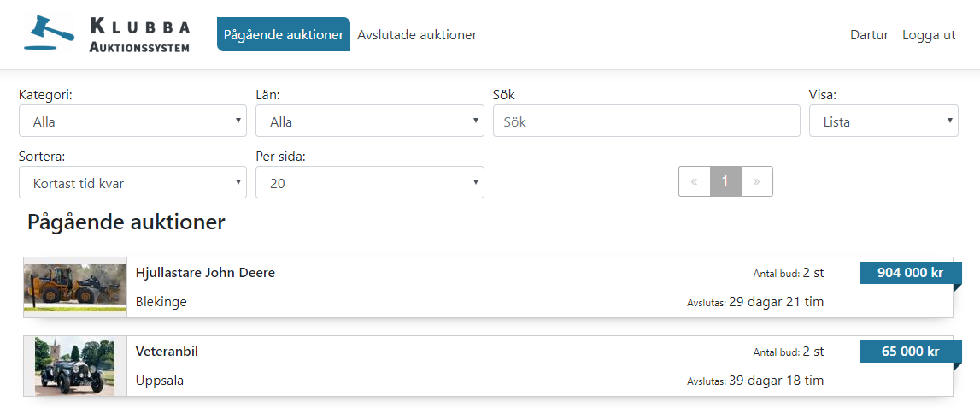Click the Klubba gavel logo icon

[x=49, y=33]
